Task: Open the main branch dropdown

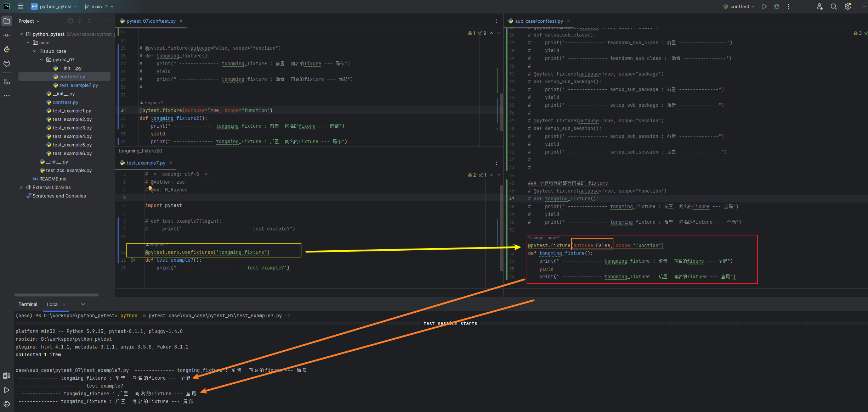Action: point(99,6)
